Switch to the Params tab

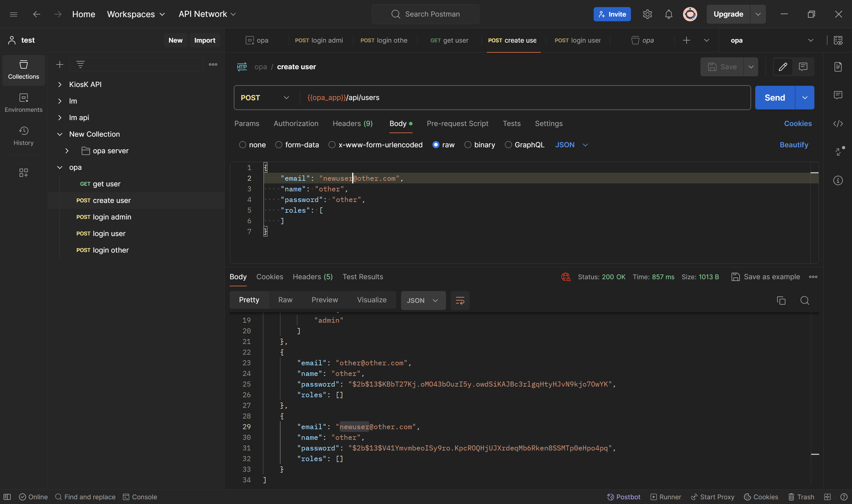coord(247,124)
